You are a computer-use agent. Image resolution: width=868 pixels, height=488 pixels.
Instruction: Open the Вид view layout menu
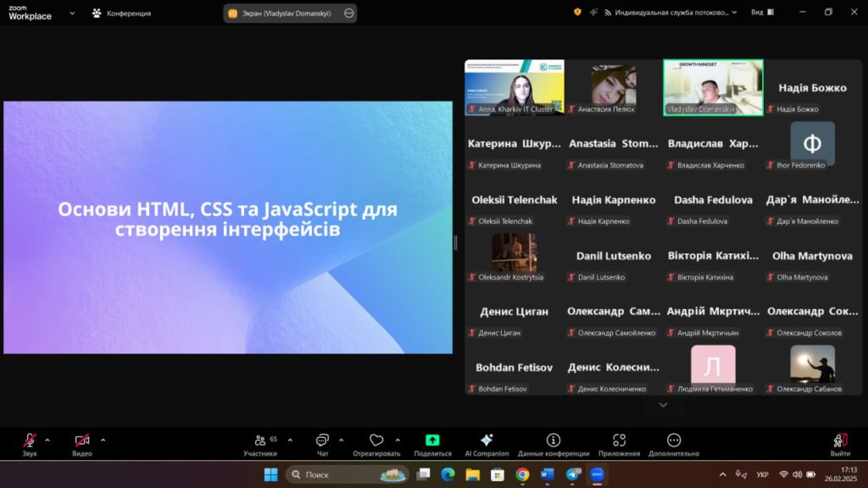(x=762, y=12)
